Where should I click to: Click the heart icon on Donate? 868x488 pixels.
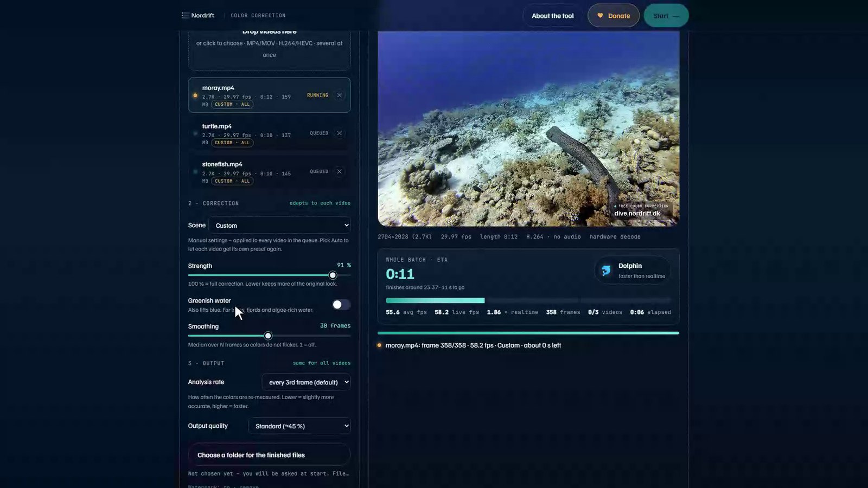point(600,16)
